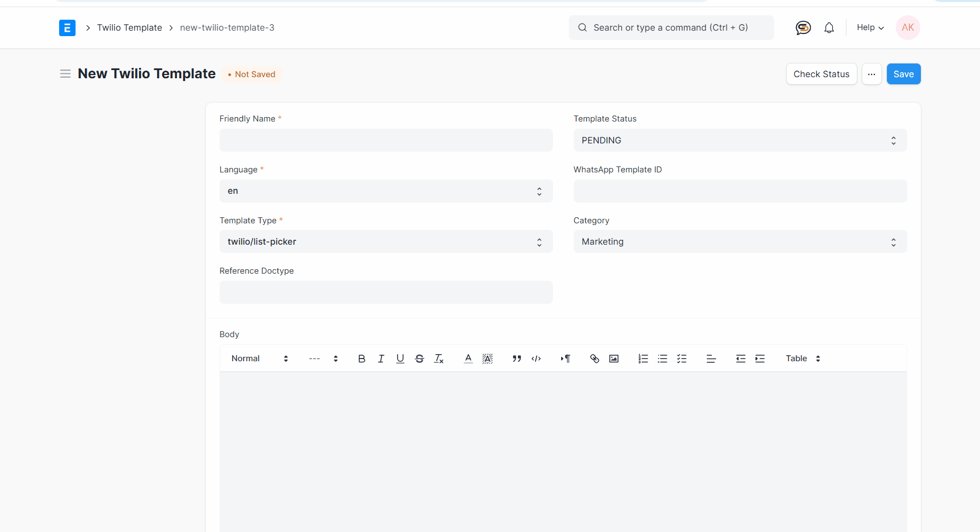Open the notifications bell
This screenshot has height=532, width=980.
pos(829,27)
